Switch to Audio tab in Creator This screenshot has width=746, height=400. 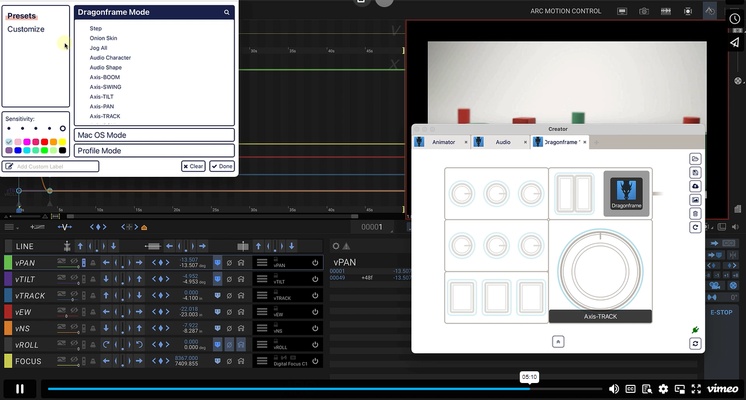501,142
